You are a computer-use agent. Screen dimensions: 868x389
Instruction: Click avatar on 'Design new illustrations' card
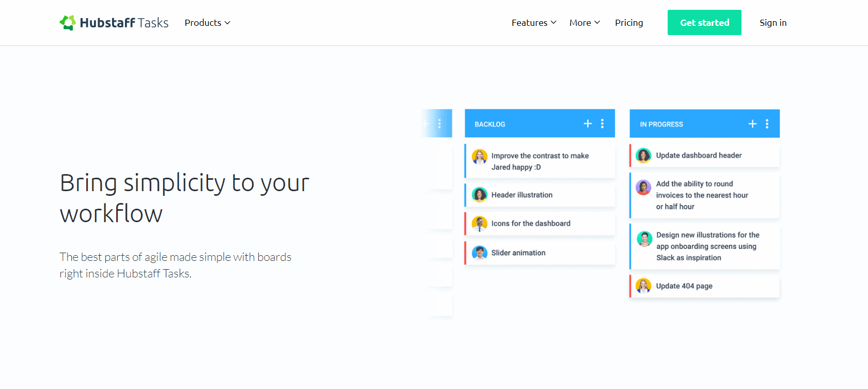[644, 239]
